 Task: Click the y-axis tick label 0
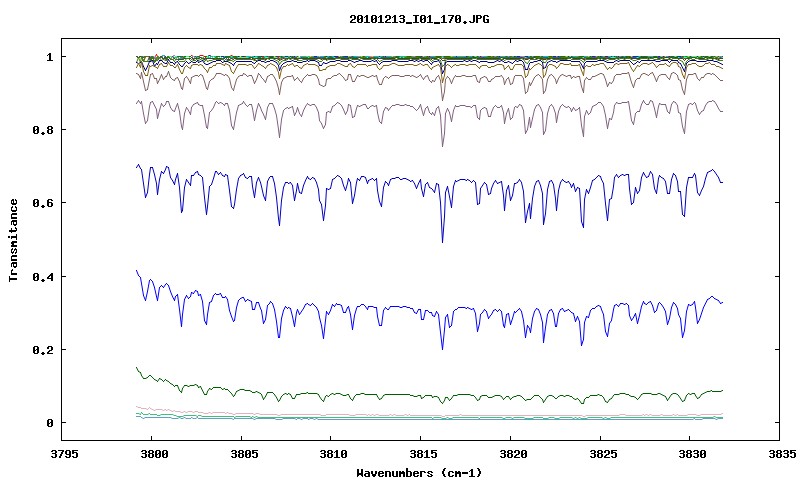[x=50, y=423]
